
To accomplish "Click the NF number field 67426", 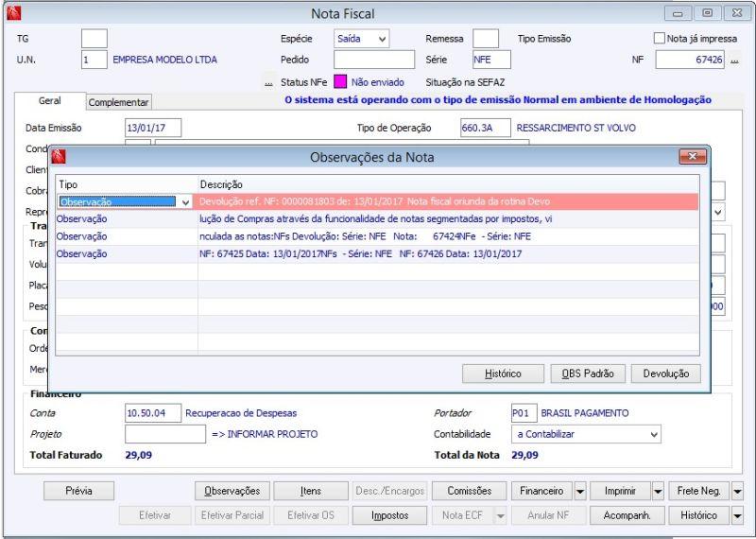I will pyautogui.click(x=690, y=60).
